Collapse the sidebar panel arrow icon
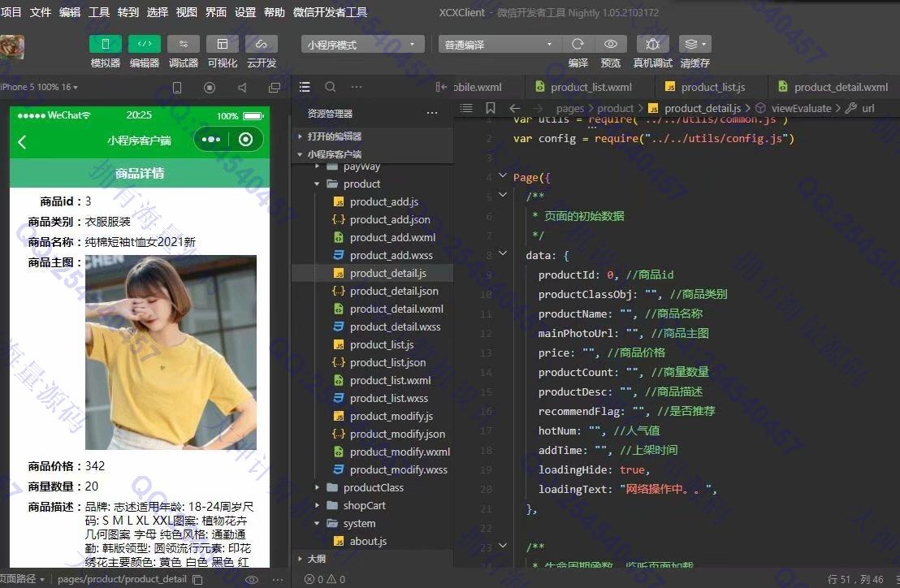The height and width of the screenshot is (588, 900). (x=441, y=87)
